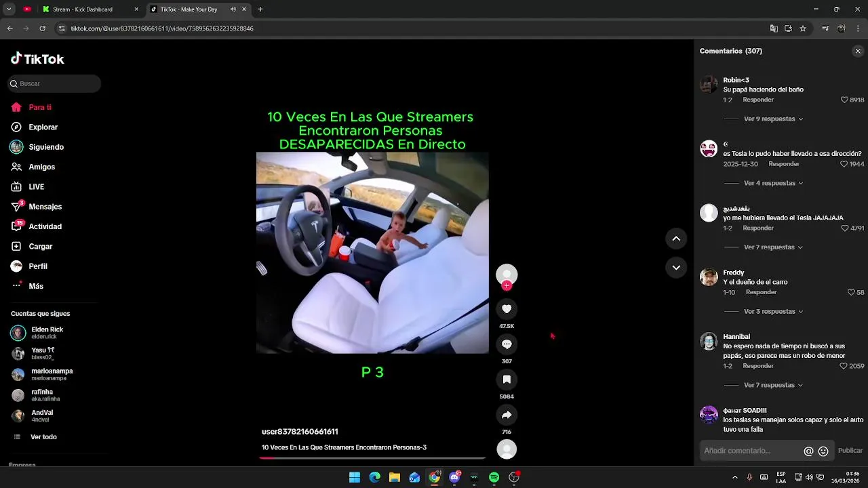Click the TikTok logo
Image resolution: width=868 pixels, height=488 pixels.
point(37,59)
